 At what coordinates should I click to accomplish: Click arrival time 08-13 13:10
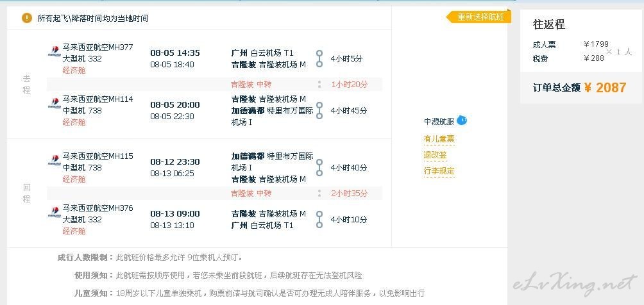point(172,226)
